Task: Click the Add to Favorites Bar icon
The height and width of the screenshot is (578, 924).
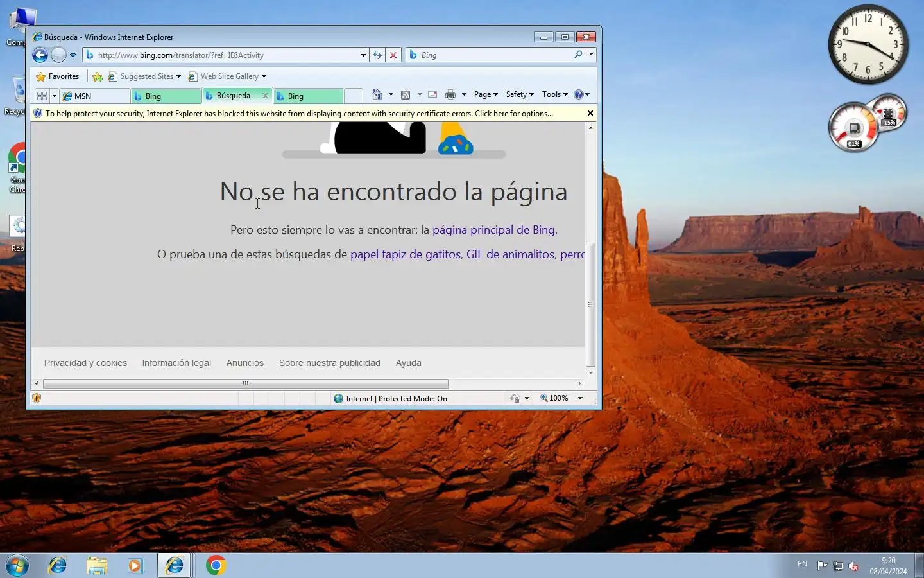Action: (x=98, y=76)
